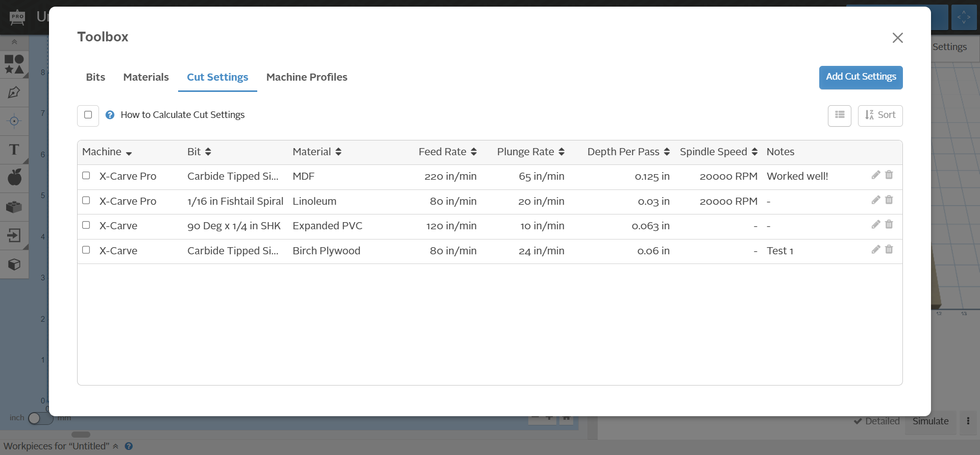The image size is (980, 455).
Task: Open How to Calculate Cut Settings link
Action: [183, 115]
